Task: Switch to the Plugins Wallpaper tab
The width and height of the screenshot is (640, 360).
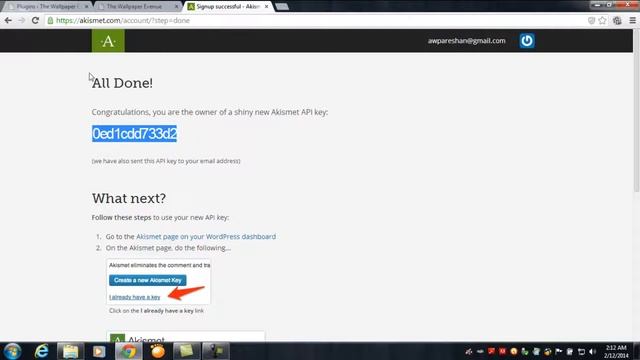Action: coord(48,7)
